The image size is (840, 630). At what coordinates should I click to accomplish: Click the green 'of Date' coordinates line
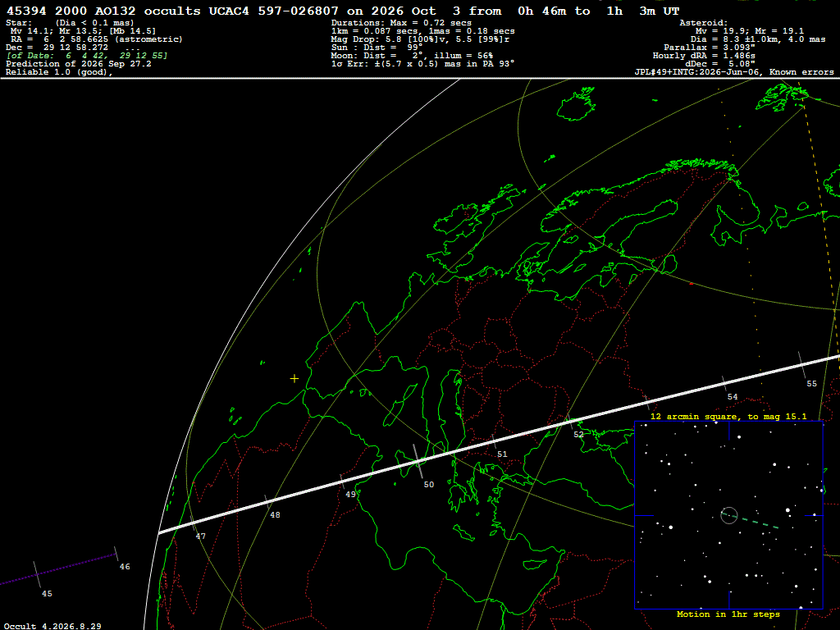tap(87, 56)
